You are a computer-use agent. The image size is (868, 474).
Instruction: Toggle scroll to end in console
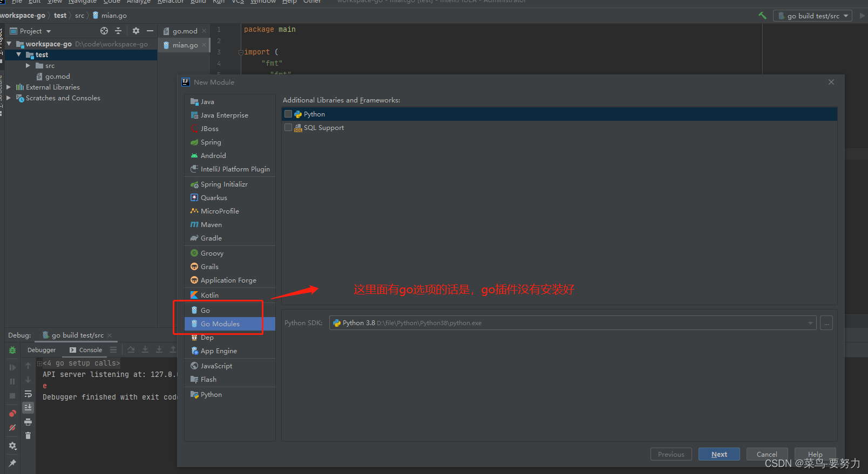[x=28, y=408]
